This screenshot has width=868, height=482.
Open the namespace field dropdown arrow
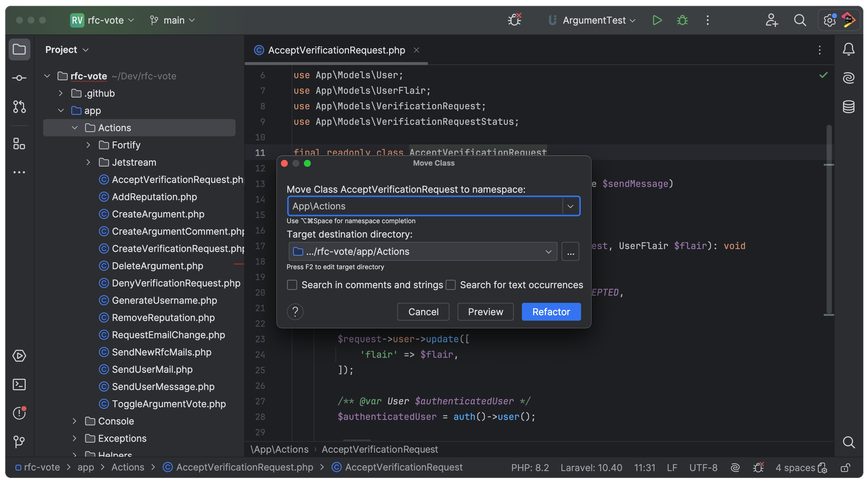(570, 206)
